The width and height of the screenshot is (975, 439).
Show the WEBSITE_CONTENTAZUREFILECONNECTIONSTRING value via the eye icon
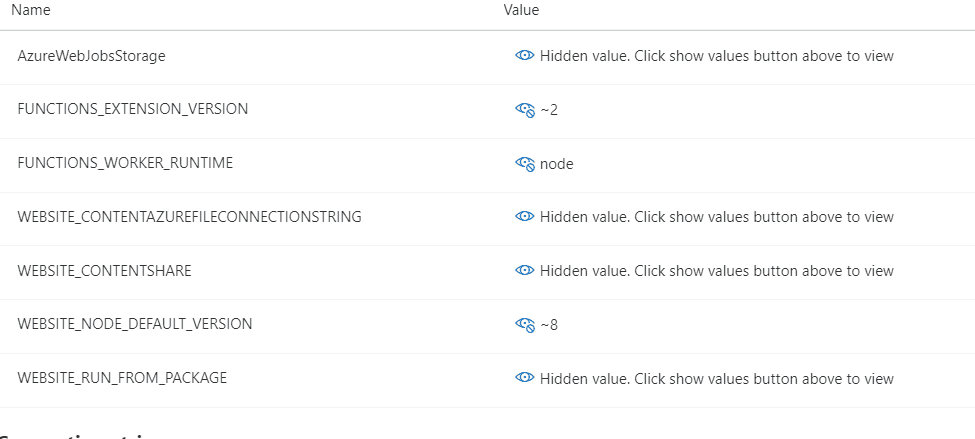pyautogui.click(x=525, y=216)
